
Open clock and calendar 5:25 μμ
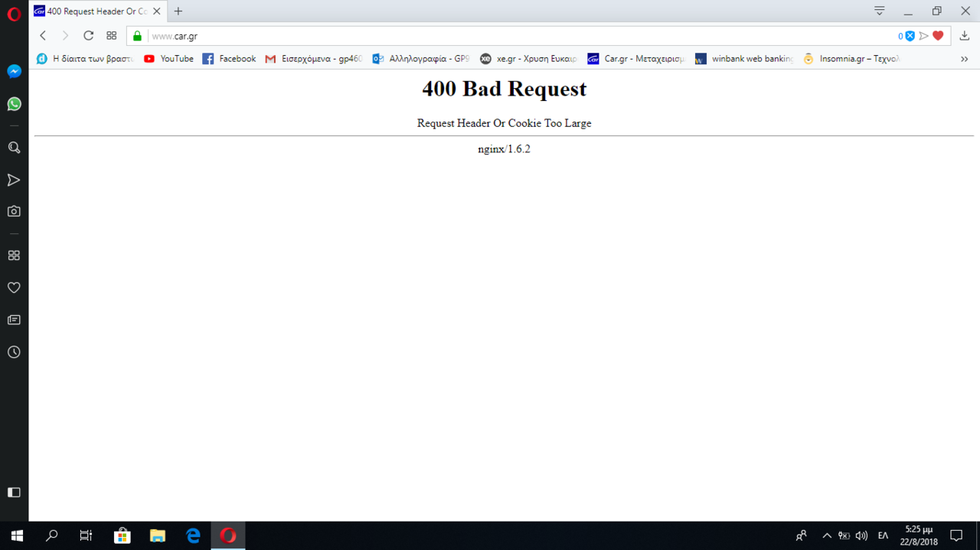click(919, 535)
